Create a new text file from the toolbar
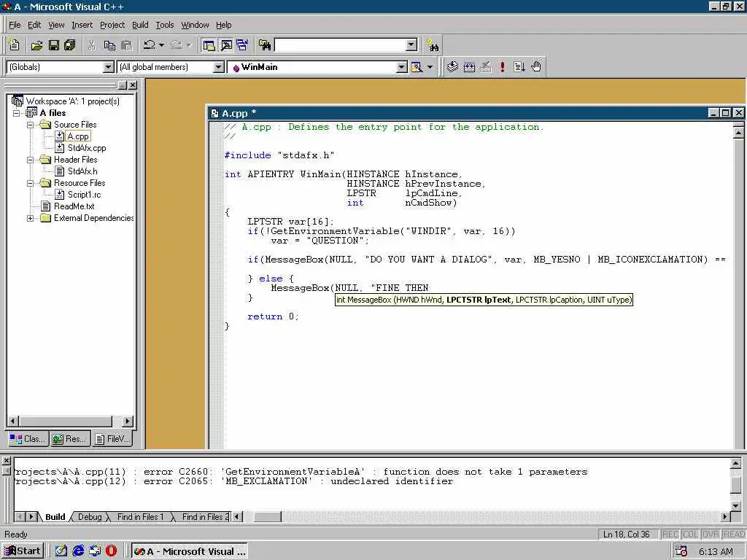Viewport: 747px width, 560px height. click(15, 45)
